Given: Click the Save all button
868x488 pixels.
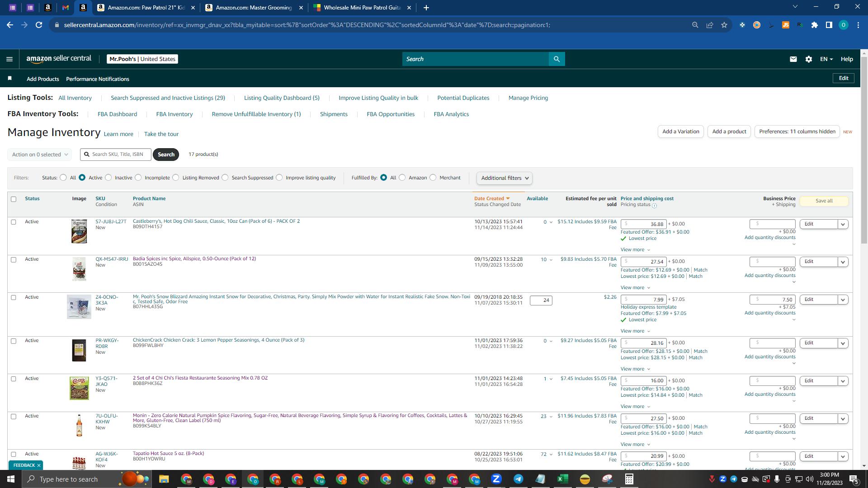Looking at the screenshot, I should (824, 201).
